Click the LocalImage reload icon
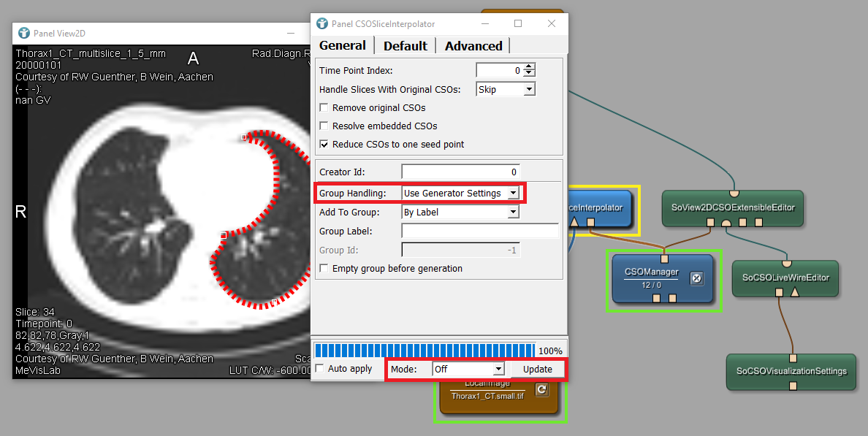Viewport: 868px width, 436px height. 541,390
